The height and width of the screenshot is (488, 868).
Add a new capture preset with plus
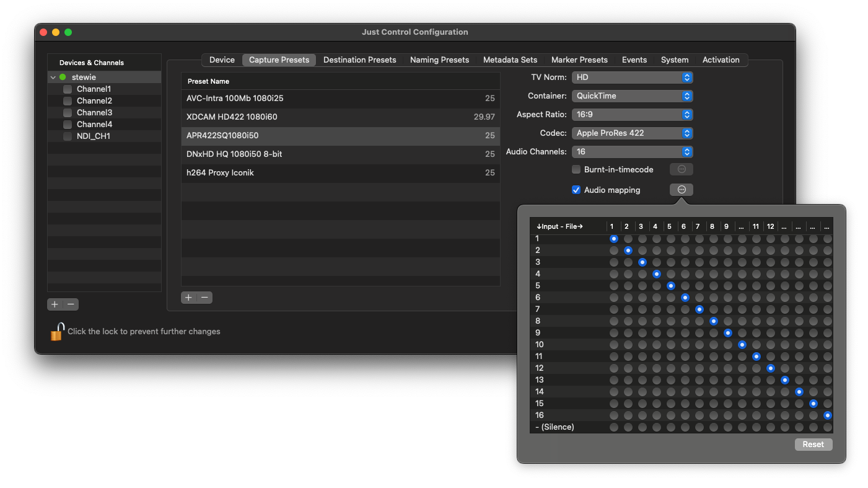[188, 298]
